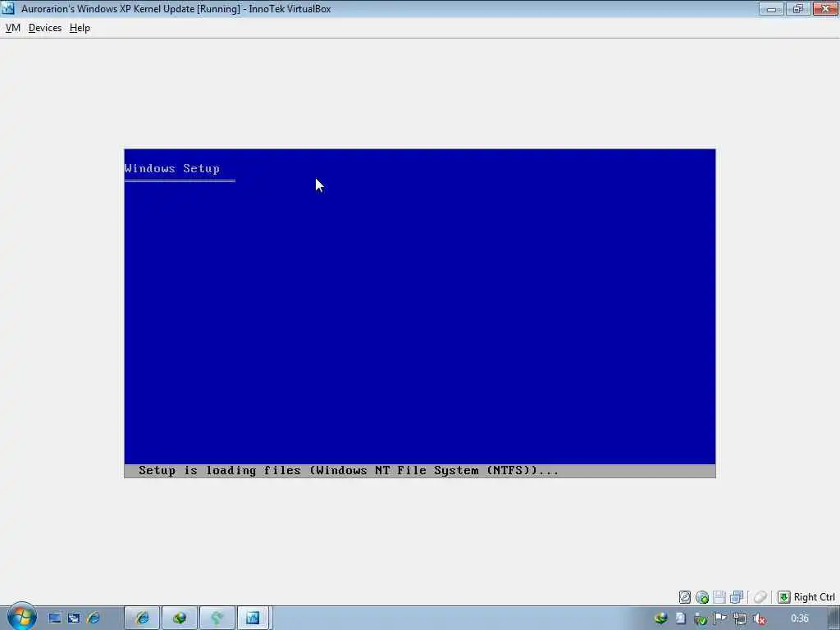Screen dimensions: 840x630
Task: Switch to the VirtualBox taskbar button
Action: (x=253, y=619)
